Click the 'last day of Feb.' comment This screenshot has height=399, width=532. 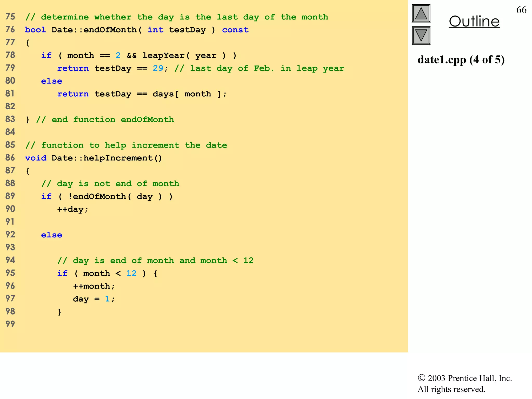pyautogui.click(x=259, y=68)
